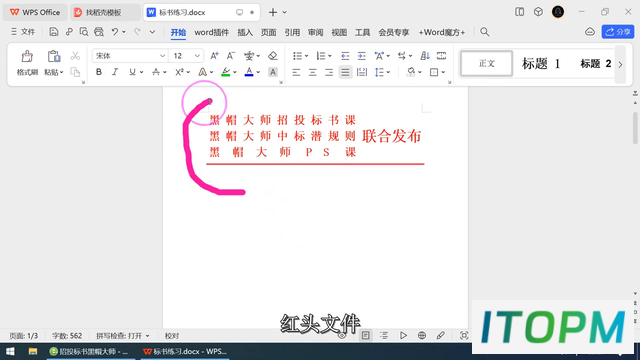Click the cloud sync icon near Share
This screenshot has height=360, width=640.
pyautogui.click(x=590, y=32)
